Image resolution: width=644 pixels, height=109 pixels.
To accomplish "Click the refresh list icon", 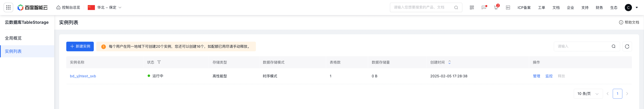I will (627, 46).
